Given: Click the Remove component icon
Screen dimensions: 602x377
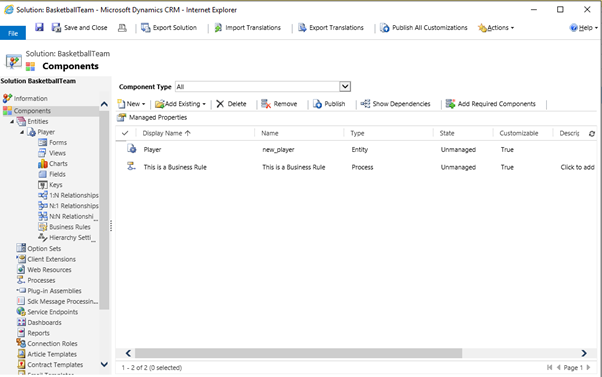Looking at the screenshot, I should pyautogui.click(x=266, y=104).
